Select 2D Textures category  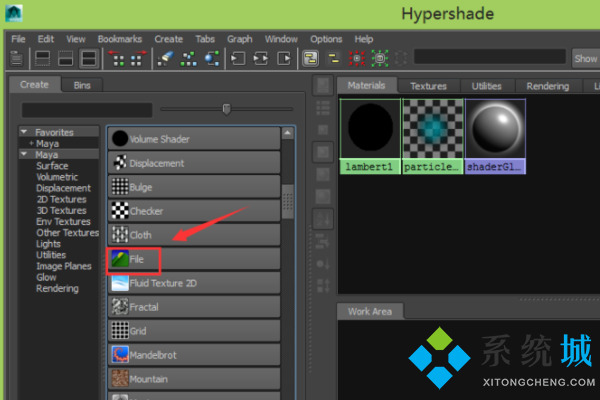pos(60,200)
